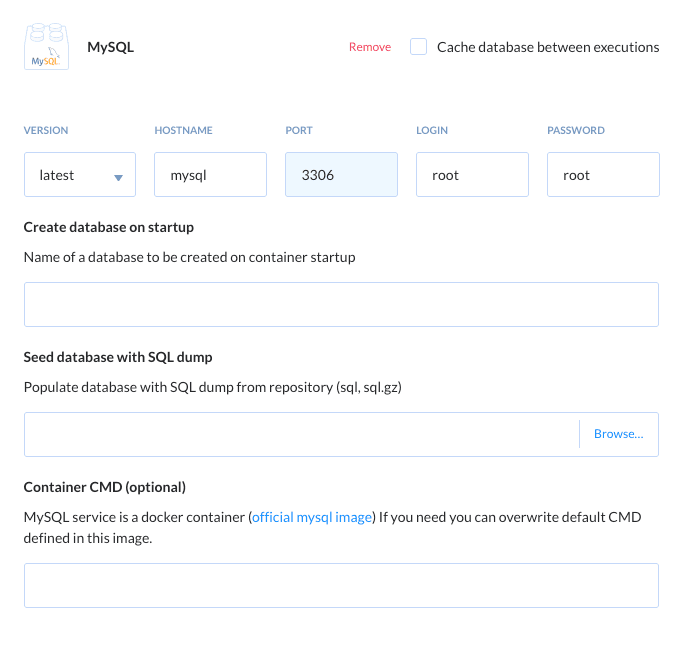Focus the hostname field containing mysql
The height and width of the screenshot is (646, 682).
point(210,175)
